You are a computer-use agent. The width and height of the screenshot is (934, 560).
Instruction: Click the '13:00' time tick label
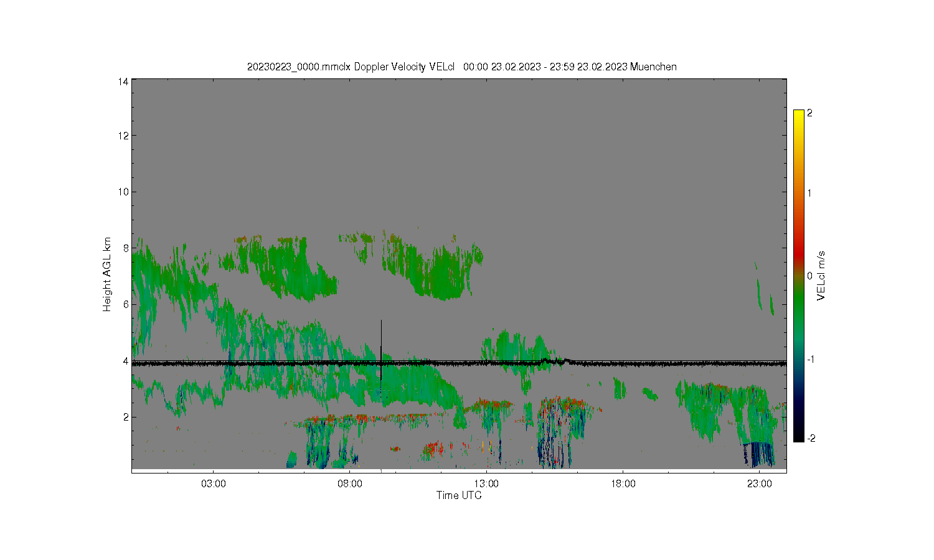(486, 484)
